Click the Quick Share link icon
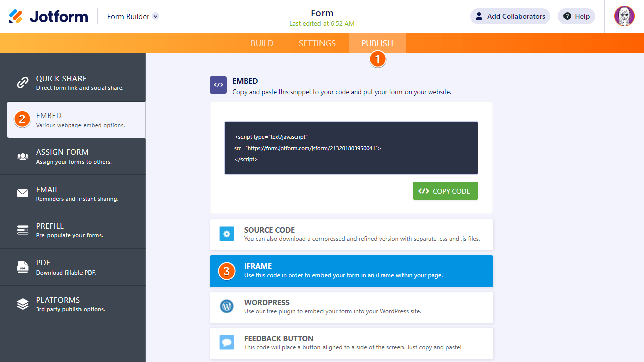Viewport: 644px width, 362px height. 23,83
